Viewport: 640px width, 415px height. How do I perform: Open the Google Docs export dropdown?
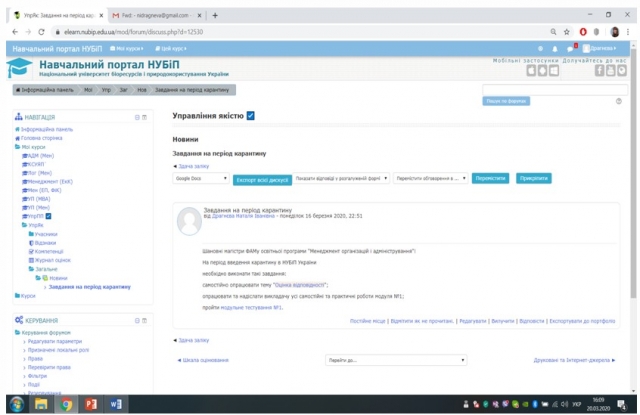click(201, 178)
